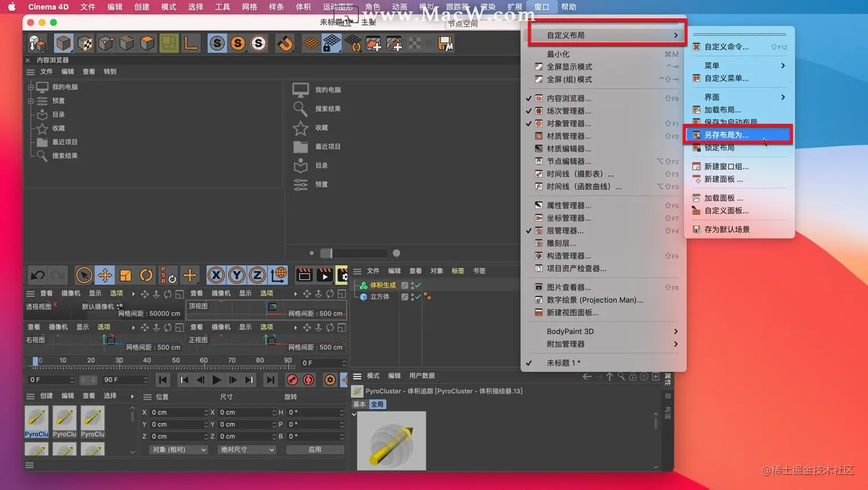Click timeline playhead at frame 0
Screen dimensions: 868x490
point(36,361)
